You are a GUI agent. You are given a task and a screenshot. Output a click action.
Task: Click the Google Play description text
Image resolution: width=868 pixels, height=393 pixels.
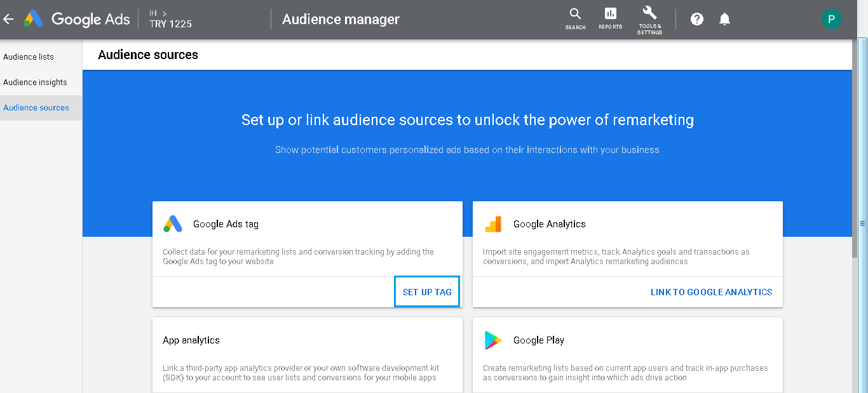coord(625,373)
